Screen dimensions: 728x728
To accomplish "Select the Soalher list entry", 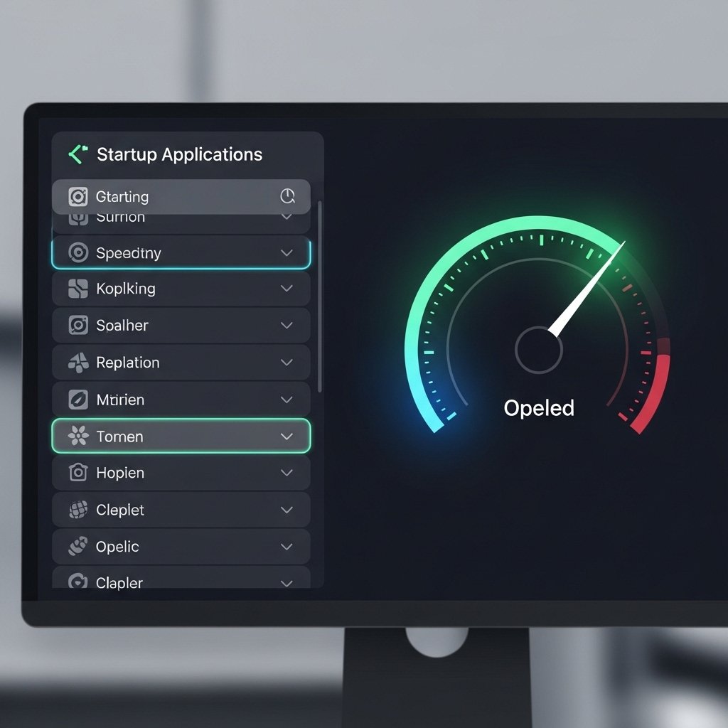I will 181,326.
